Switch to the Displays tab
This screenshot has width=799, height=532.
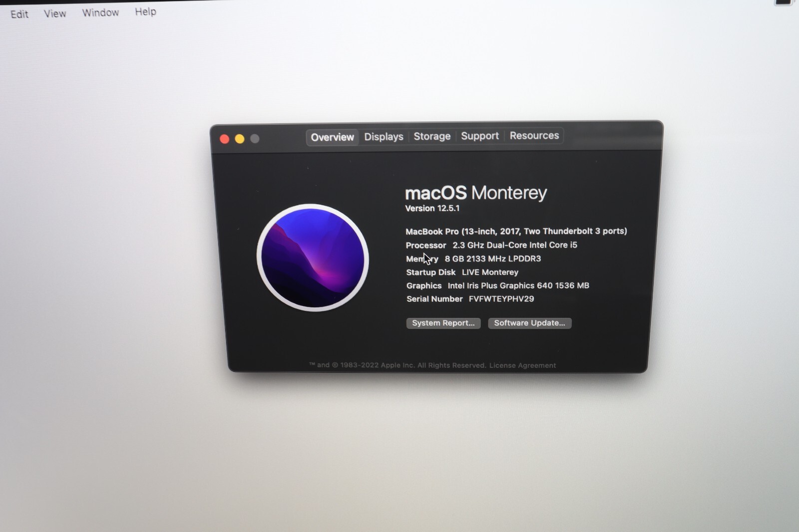click(384, 137)
